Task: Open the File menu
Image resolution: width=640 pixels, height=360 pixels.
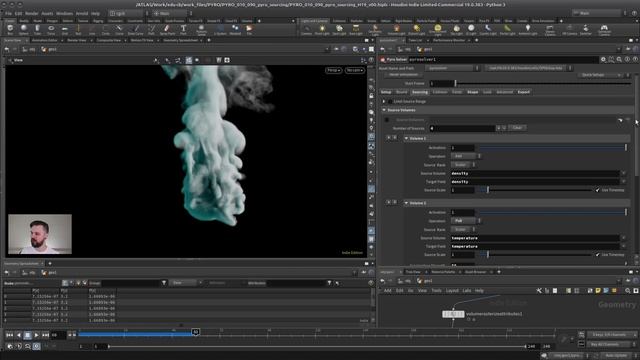Action: [8, 13]
